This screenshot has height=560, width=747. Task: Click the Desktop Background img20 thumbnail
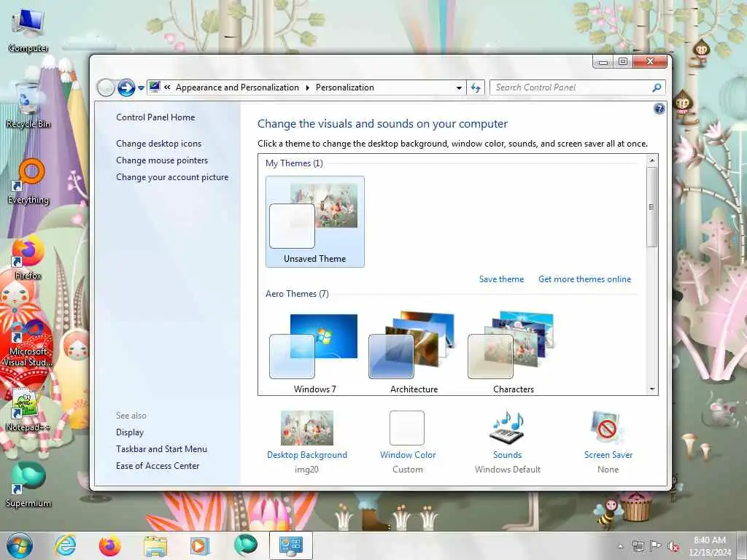tap(307, 427)
